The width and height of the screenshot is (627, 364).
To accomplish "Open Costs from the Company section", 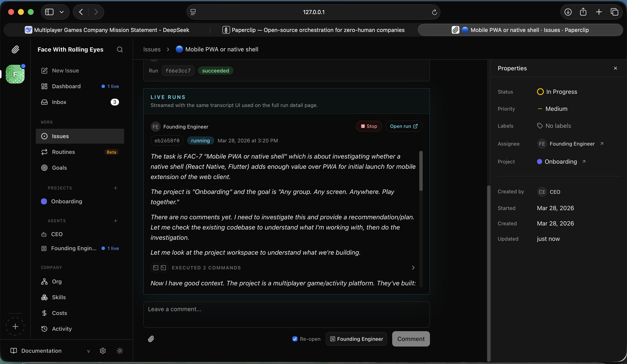I will point(59,313).
